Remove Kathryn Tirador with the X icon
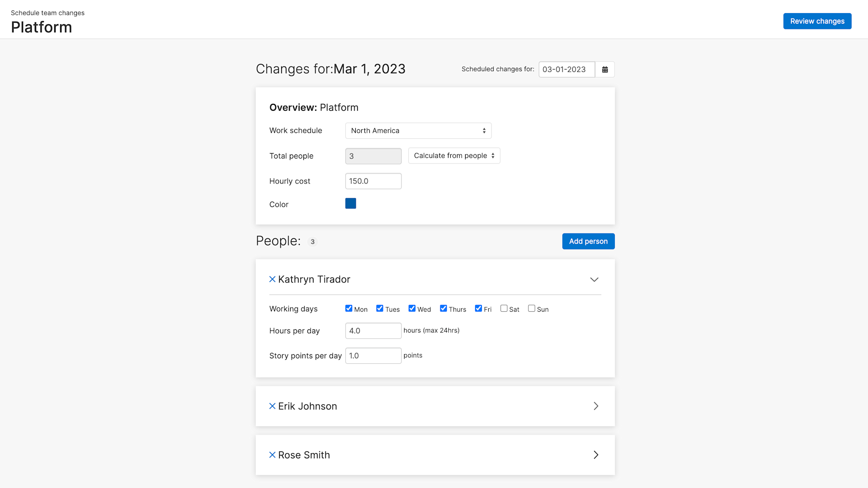The image size is (868, 488). [272, 279]
